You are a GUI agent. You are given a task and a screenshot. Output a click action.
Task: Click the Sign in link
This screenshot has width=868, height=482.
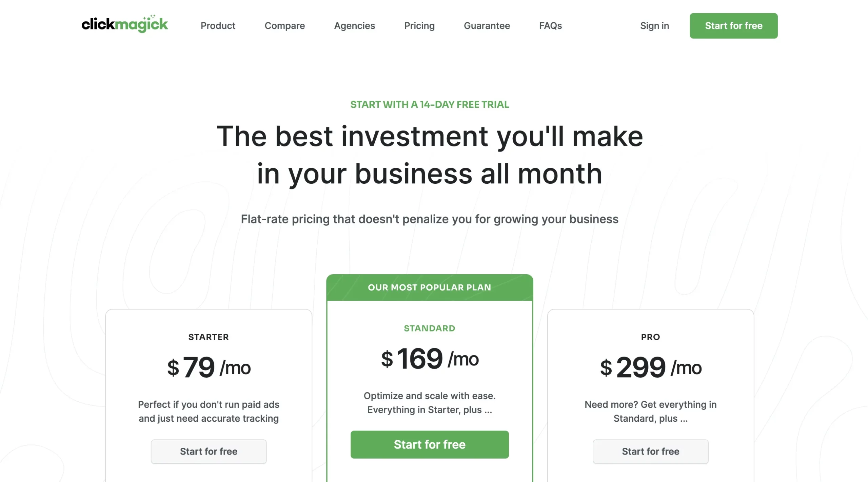(x=654, y=26)
